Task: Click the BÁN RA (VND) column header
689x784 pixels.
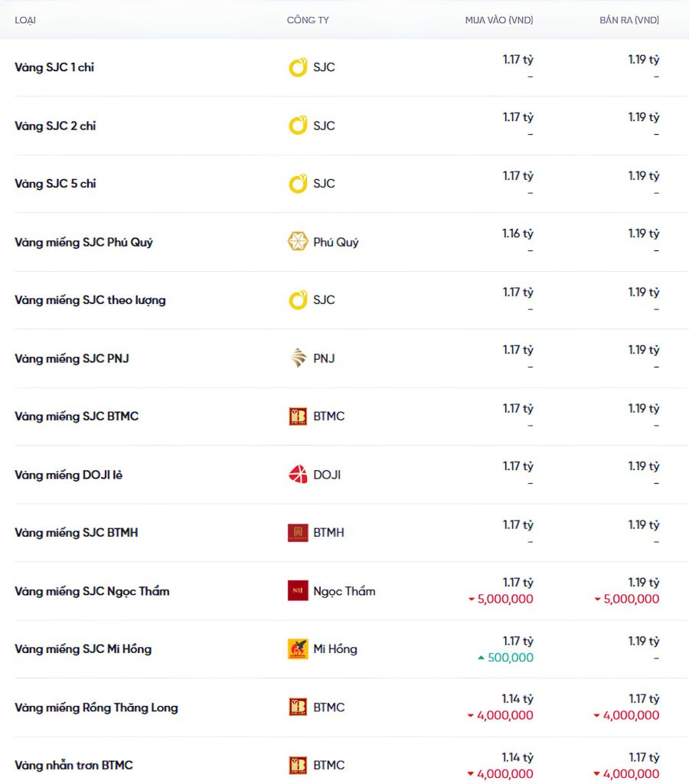Action: (629, 20)
